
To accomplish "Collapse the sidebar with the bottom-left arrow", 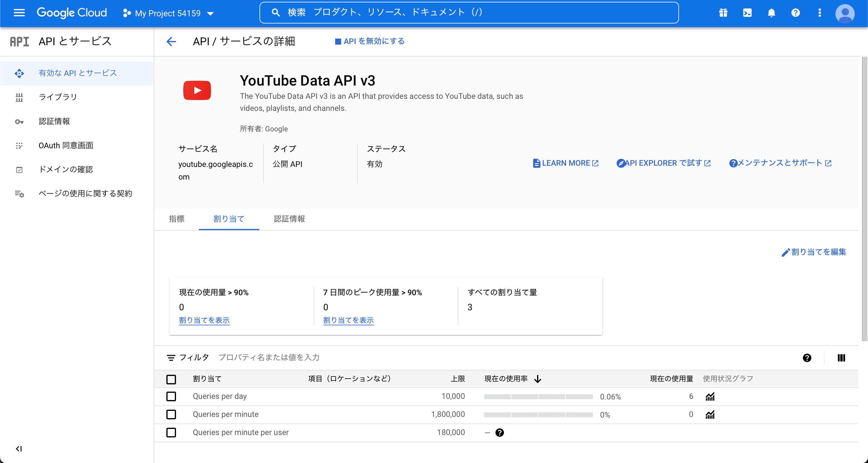I will point(19,448).
